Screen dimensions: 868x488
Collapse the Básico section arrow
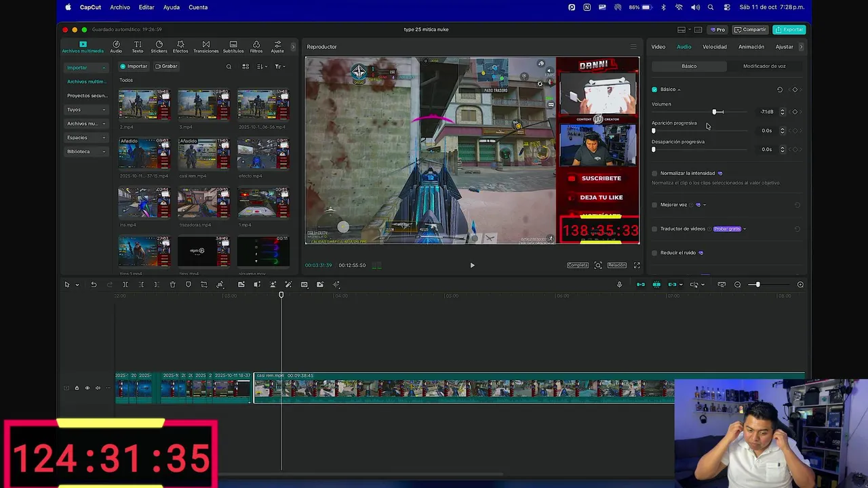click(679, 89)
